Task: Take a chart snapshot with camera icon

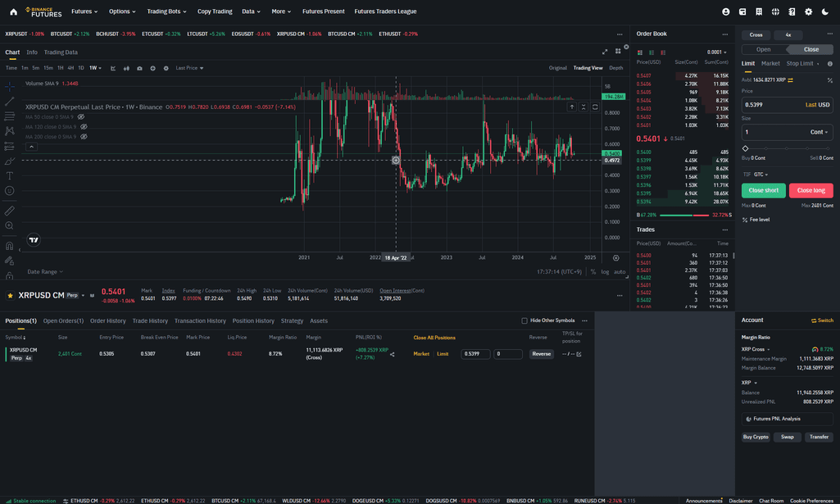Action: pyautogui.click(x=139, y=68)
